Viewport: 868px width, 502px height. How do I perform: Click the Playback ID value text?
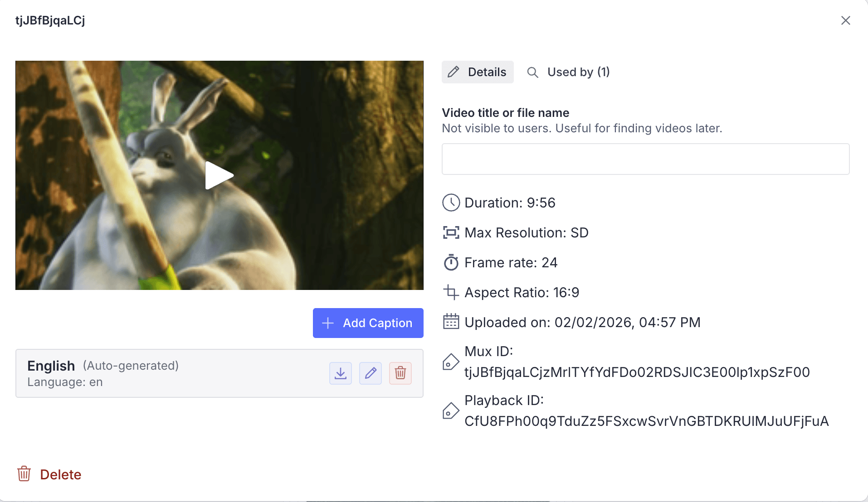[x=646, y=421]
